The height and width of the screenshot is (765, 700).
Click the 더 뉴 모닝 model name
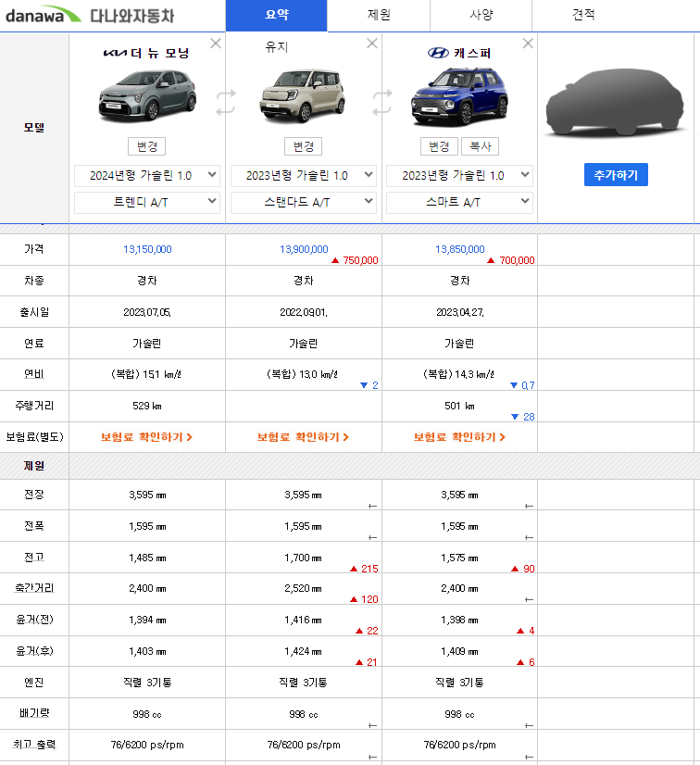coord(160,53)
